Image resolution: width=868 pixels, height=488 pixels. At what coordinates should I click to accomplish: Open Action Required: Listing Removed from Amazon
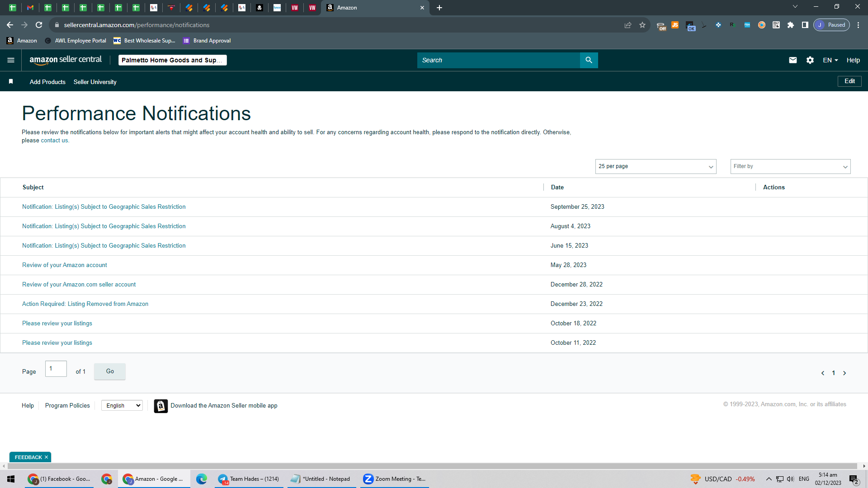point(85,304)
